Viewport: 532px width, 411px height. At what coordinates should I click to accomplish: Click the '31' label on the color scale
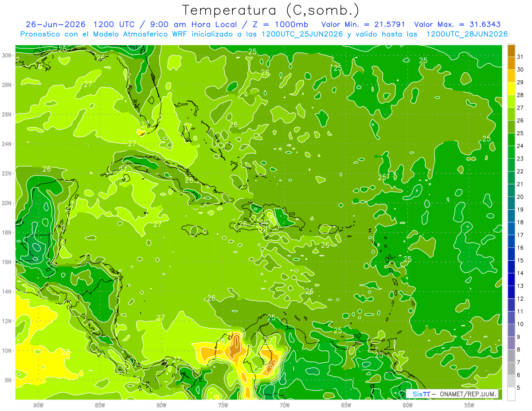tap(520, 57)
